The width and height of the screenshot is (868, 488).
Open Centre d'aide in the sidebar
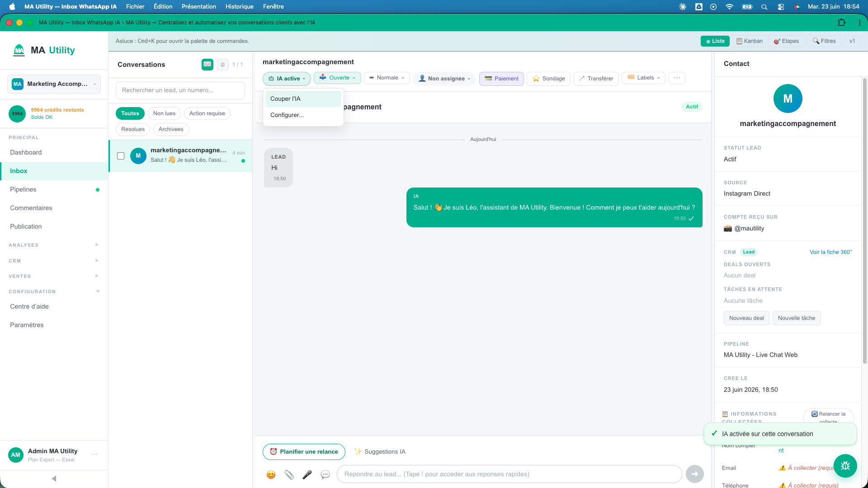54,307
